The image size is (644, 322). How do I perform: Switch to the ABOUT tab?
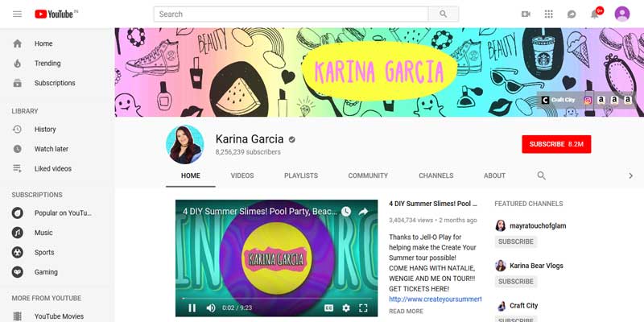click(494, 175)
